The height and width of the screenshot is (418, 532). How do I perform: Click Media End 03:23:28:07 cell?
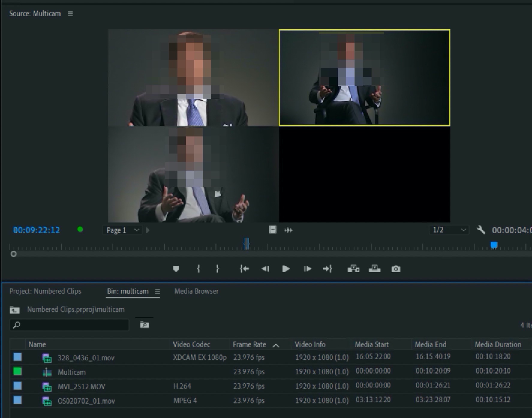coord(433,400)
